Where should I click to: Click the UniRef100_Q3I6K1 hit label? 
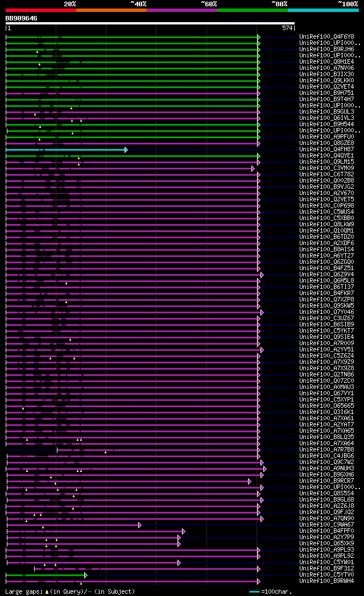326,412
